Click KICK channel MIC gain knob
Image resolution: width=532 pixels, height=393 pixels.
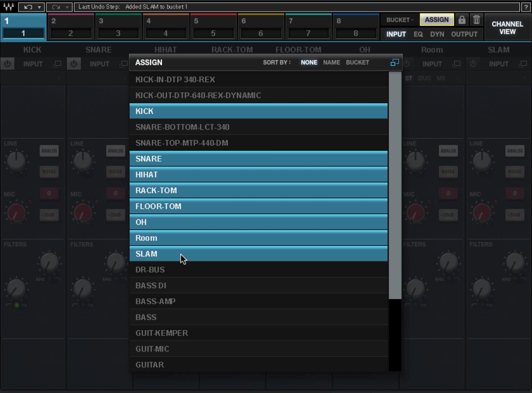(16, 213)
